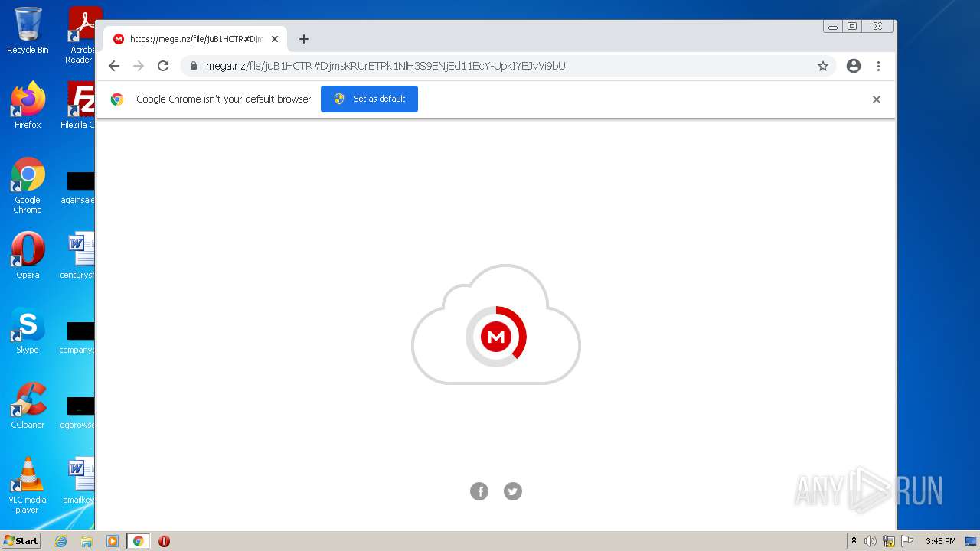Select the Skype desktop shortcut
Image resolution: width=980 pixels, height=551 pixels.
point(28,331)
